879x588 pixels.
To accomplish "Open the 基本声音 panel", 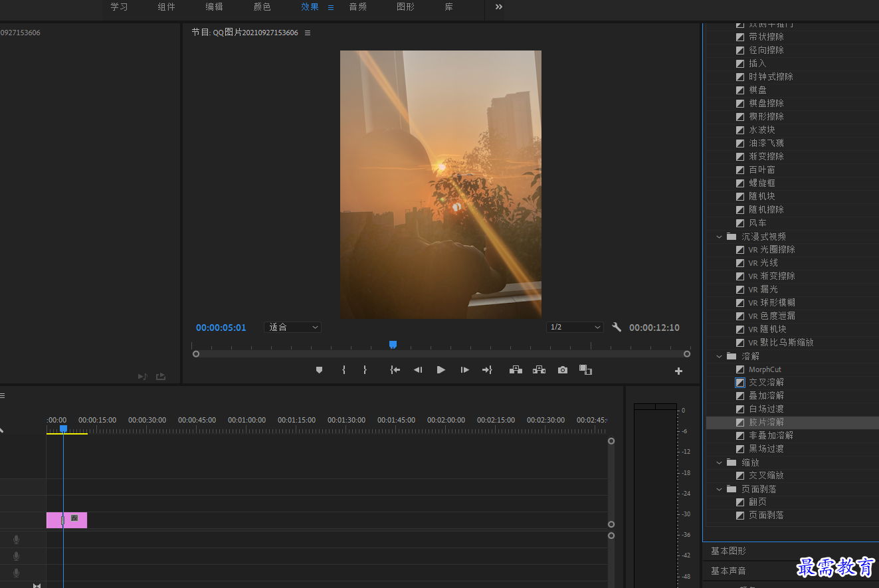I will click(729, 571).
